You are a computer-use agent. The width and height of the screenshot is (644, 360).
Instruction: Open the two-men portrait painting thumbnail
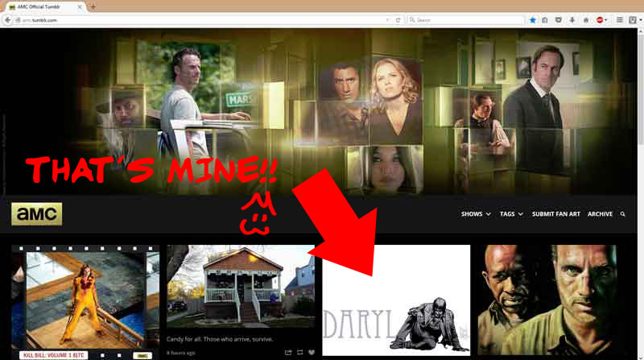coord(547,300)
